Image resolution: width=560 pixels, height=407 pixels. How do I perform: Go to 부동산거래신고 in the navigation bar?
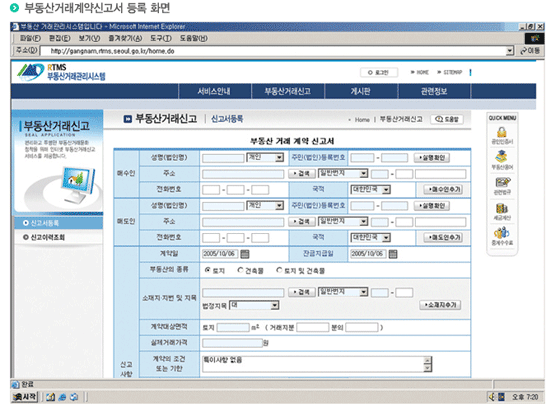tap(288, 91)
